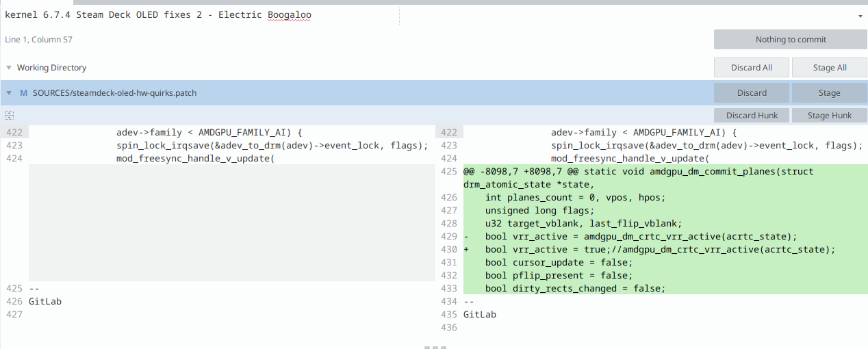Collapse the Working Directory section

9,68
